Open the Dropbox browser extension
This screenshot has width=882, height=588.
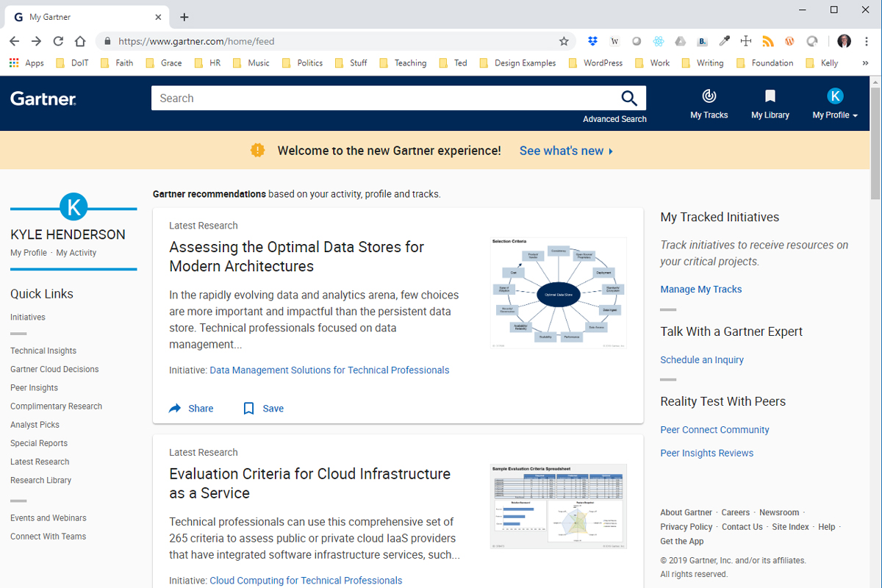pyautogui.click(x=592, y=41)
